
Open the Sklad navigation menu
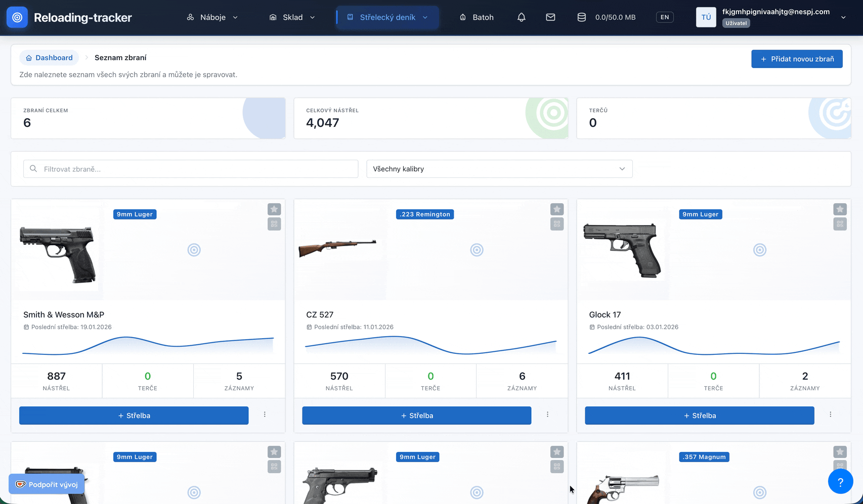(x=292, y=17)
